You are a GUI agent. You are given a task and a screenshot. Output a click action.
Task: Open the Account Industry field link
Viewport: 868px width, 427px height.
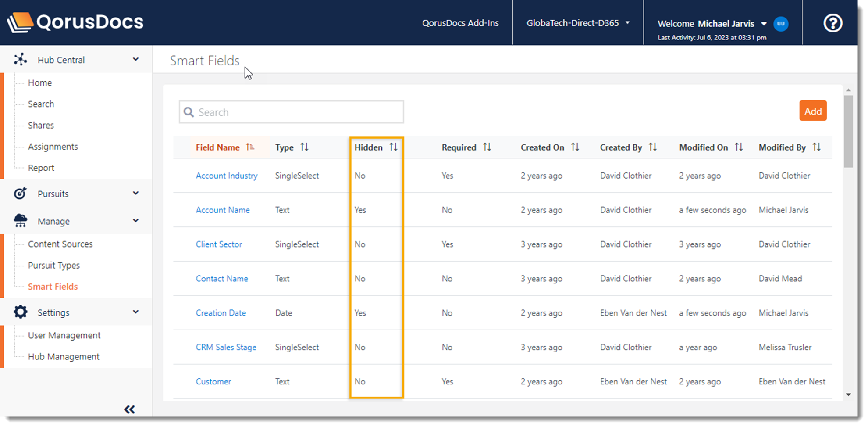(x=226, y=176)
